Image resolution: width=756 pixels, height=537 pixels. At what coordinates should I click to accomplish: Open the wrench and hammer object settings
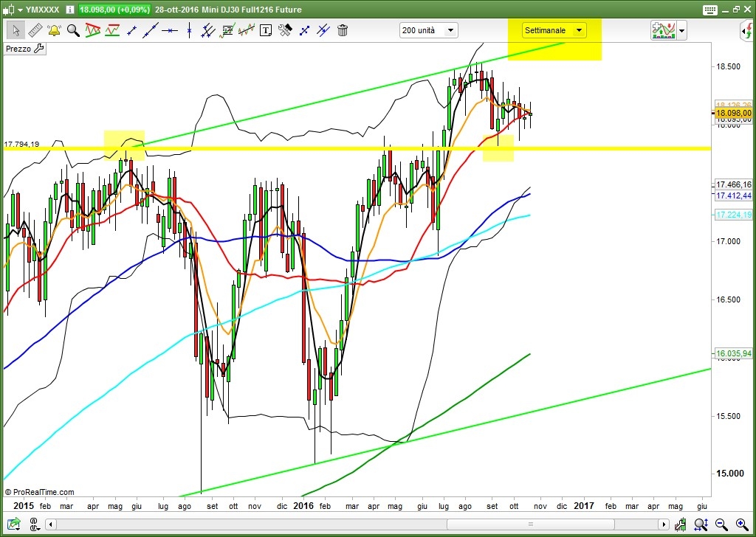click(285, 30)
